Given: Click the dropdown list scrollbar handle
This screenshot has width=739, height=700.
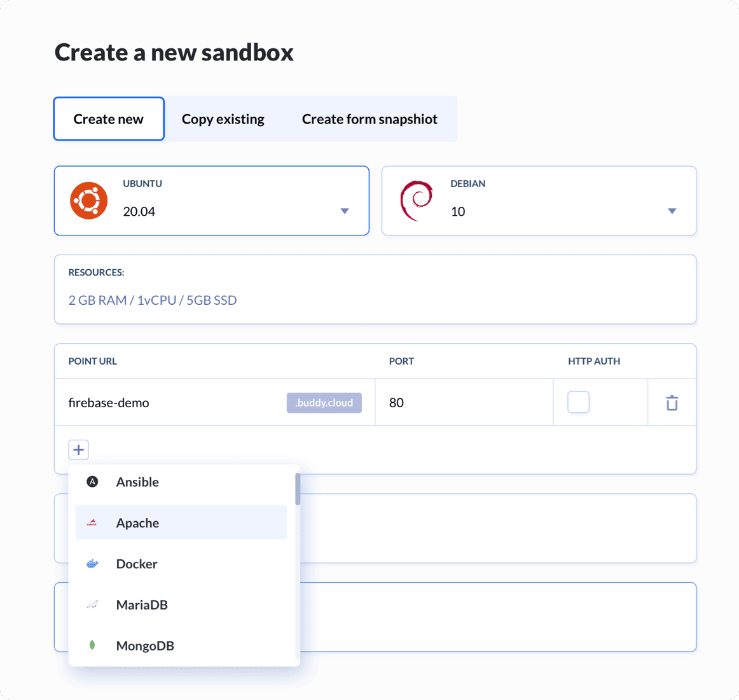Looking at the screenshot, I should pyautogui.click(x=298, y=489).
